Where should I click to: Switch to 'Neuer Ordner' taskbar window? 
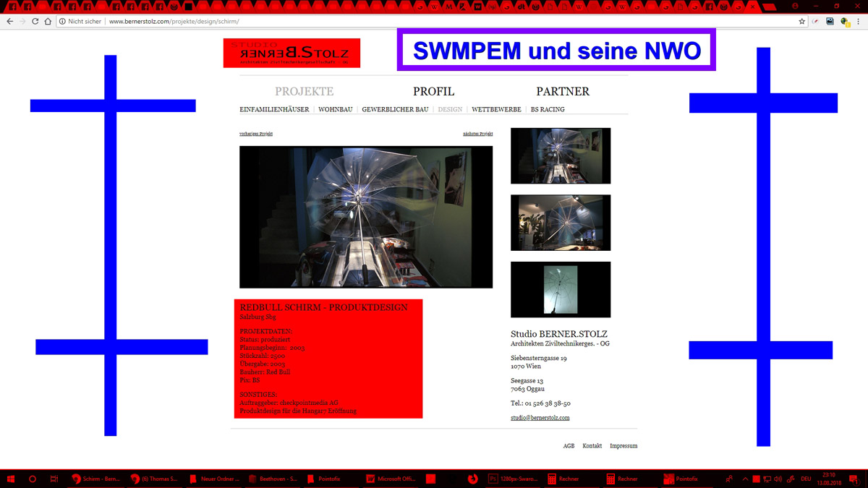213,479
